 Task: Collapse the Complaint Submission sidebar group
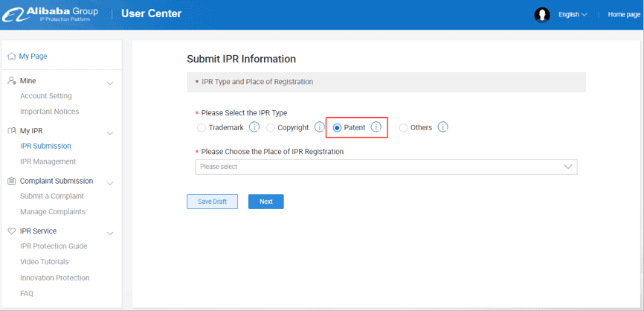110,182
